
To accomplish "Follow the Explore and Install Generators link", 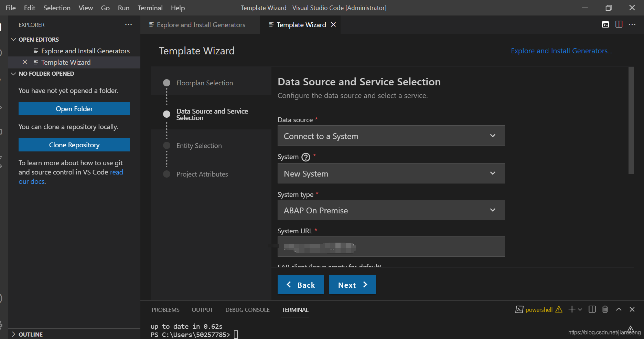I will [561, 51].
